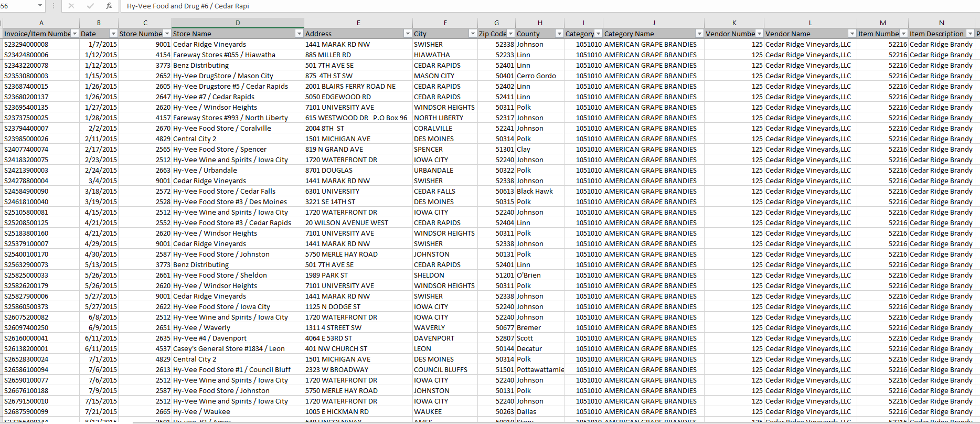Click the Hy-Vee / Urbandale store cell
The height and width of the screenshot is (424, 980).
click(x=238, y=170)
